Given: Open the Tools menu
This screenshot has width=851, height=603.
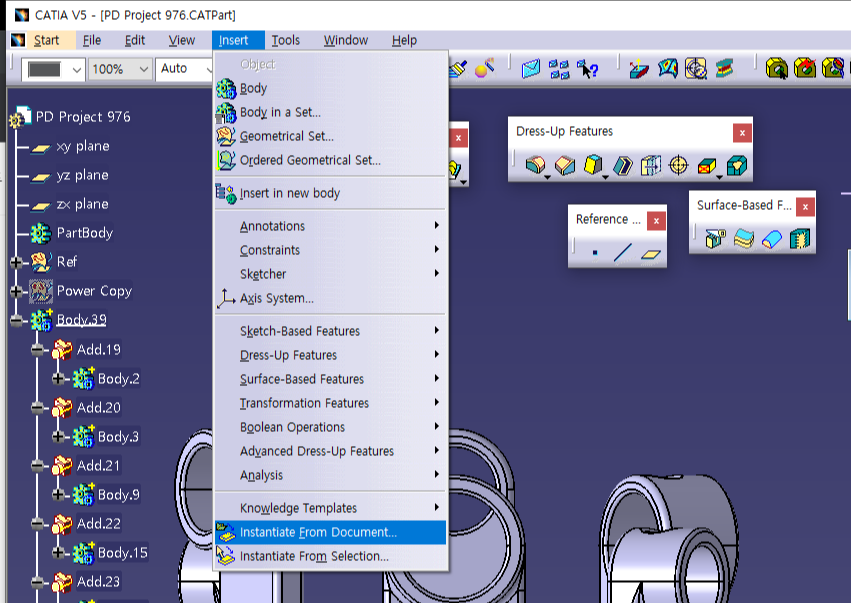Looking at the screenshot, I should coord(285,40).
